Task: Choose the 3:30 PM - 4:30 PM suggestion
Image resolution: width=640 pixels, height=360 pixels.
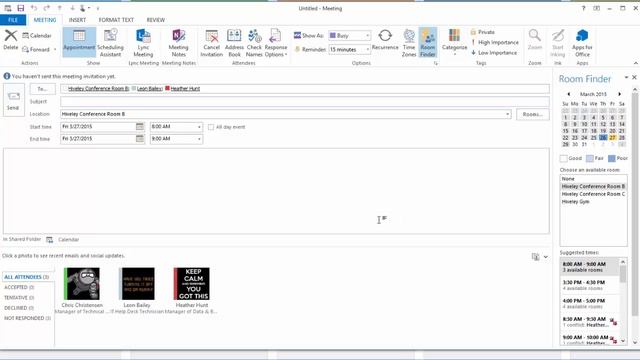Action: [x=589, y=285]
